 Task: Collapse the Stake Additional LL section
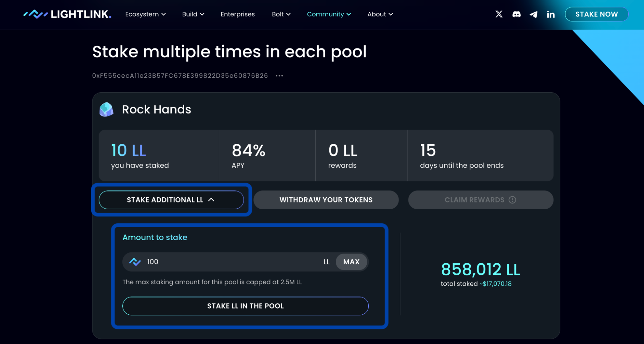coord(171,200)
